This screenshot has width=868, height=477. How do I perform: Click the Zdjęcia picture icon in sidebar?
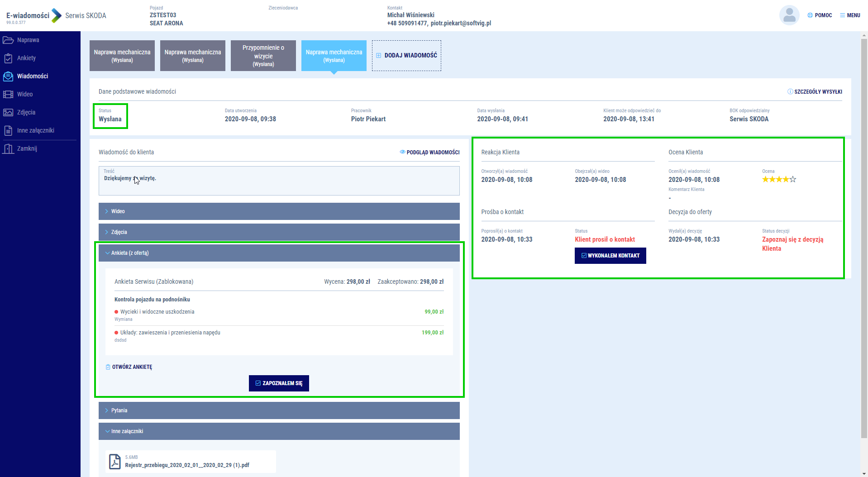pos(8,113)
